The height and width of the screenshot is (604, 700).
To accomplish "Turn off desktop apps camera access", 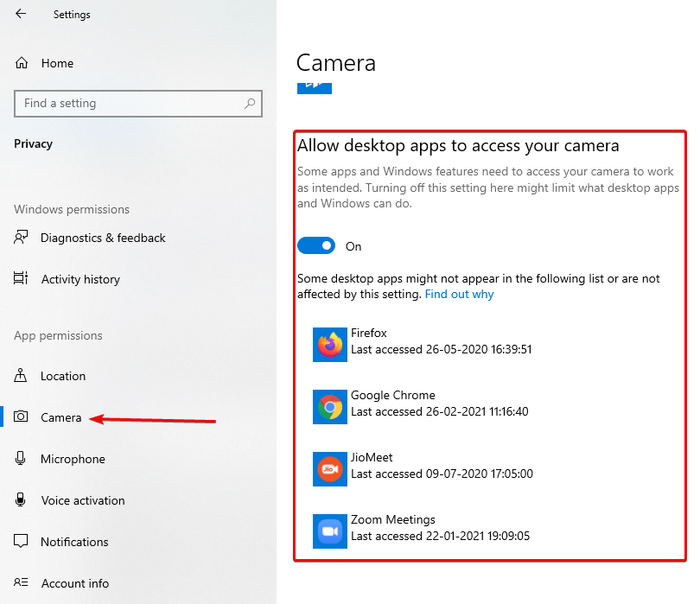I will tap(316, 245).
